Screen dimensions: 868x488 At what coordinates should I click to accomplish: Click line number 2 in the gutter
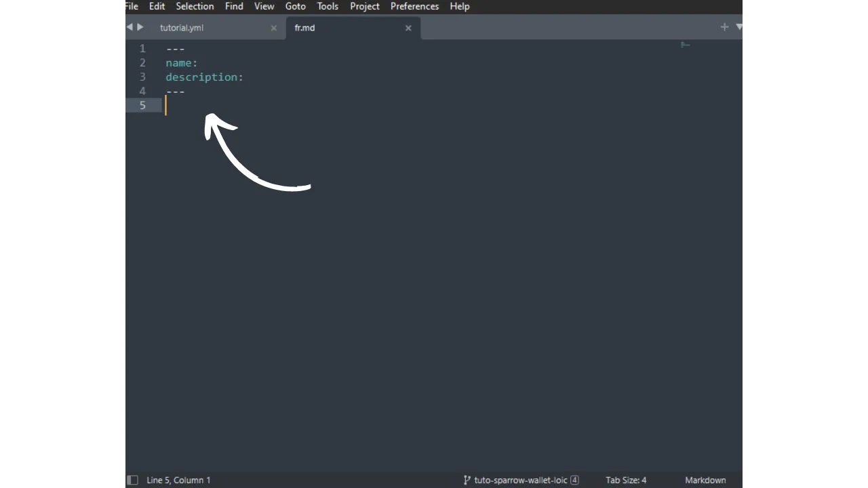(142, 63)
